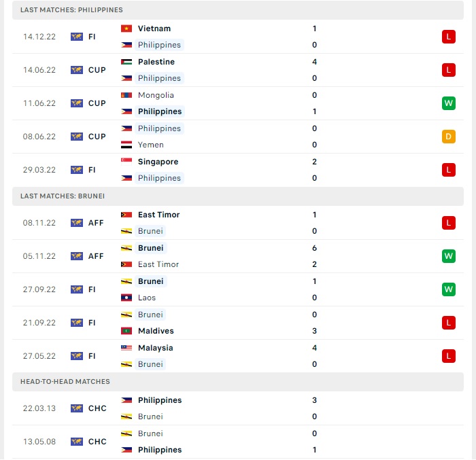The width and height of the screenshot is (476, 460).
Task: Open the 22.03.13 CHC head-to-head match row
Action: pos(238,408)
